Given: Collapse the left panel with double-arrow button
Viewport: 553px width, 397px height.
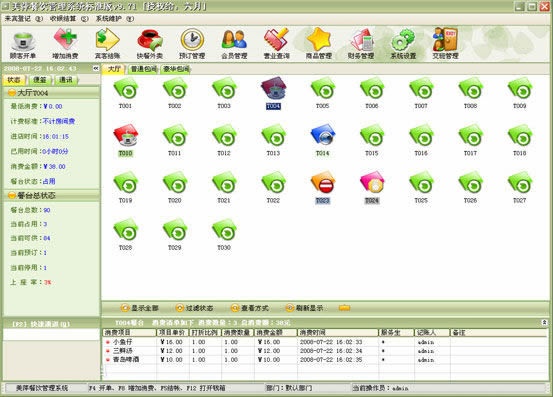Looking at the screenshot, I should point(96,68).
